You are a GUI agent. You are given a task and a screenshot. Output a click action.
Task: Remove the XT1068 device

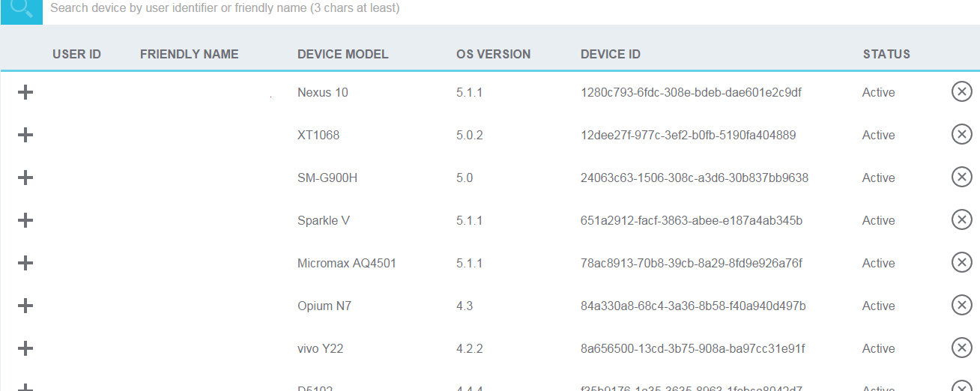coord(961,134)
